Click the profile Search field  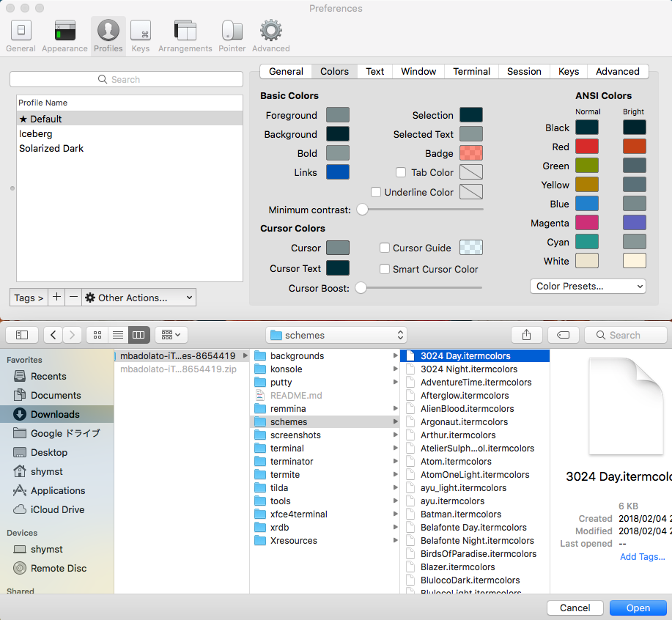point(127,79)
